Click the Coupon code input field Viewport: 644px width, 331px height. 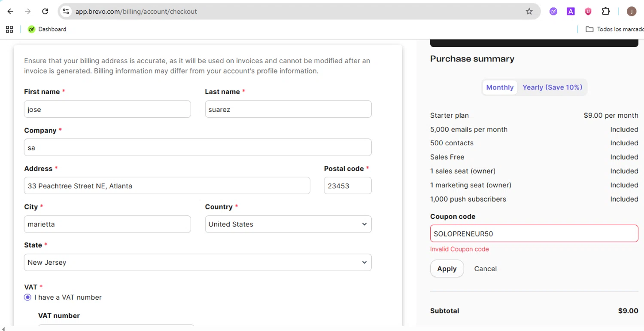(x=534, y=233)
